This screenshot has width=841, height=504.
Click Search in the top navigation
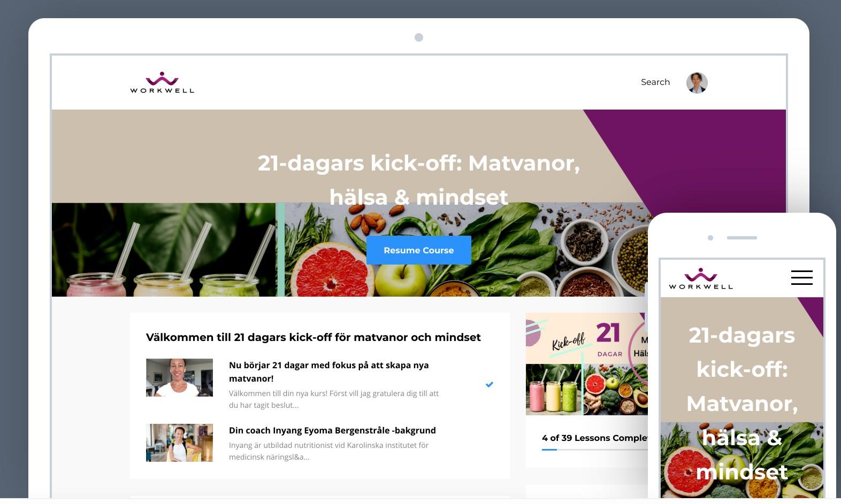pos(655,82)
